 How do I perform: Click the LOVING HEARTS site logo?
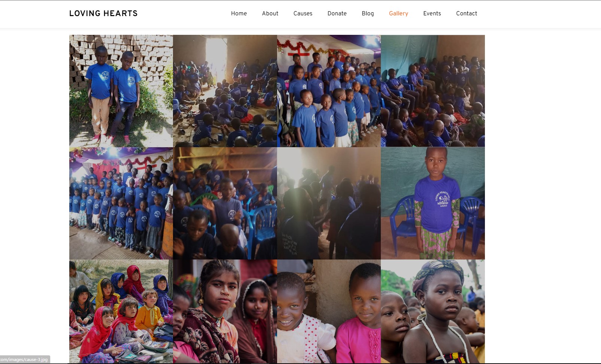point(103,13)
